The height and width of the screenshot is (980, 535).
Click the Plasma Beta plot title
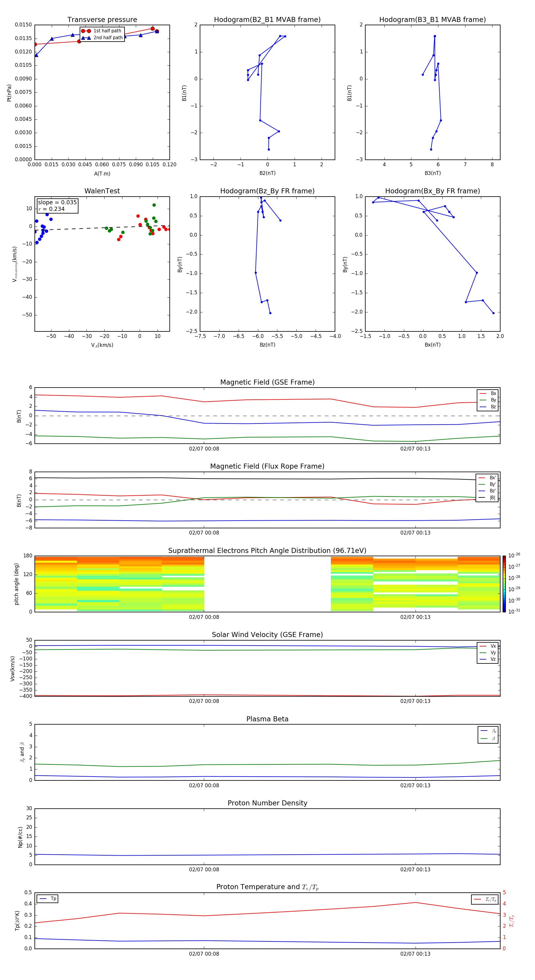pyautogui.click(x=267, y=719)
